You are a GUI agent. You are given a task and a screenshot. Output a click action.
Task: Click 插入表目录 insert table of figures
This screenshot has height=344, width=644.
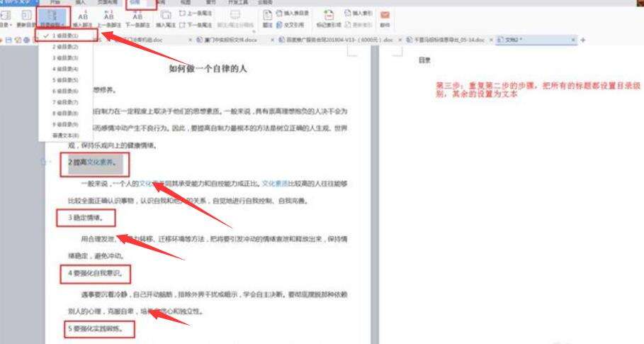coord(292,13)
